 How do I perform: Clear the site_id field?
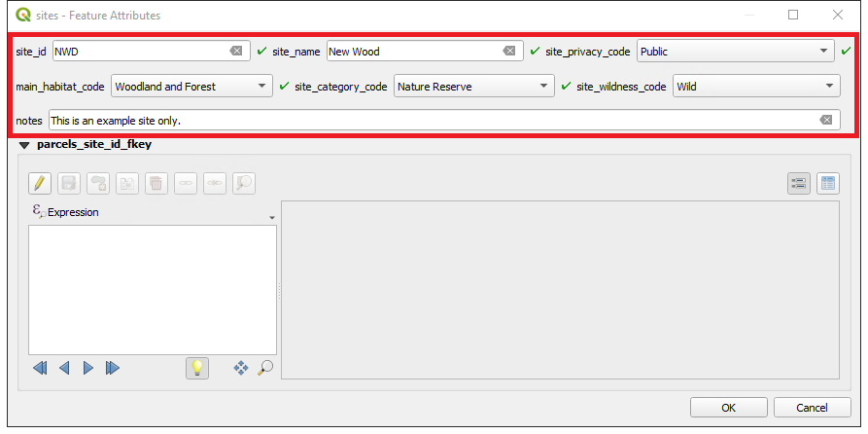tap(236, 51)
